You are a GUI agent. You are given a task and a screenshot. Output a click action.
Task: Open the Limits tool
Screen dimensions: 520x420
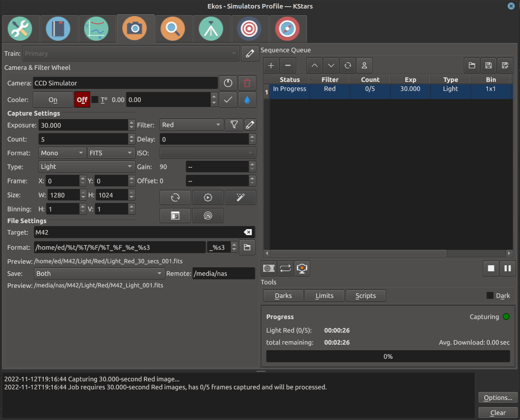coord(324,295)
